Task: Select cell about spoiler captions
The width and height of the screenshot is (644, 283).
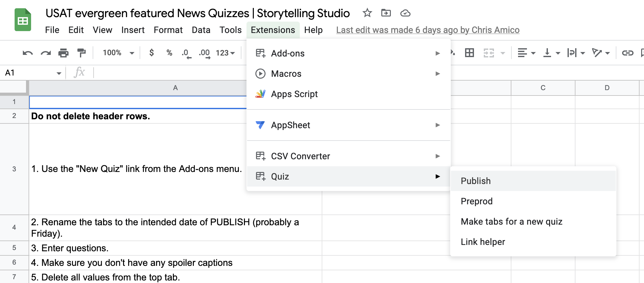Action: pyautogui.click(x=175, y=263)
